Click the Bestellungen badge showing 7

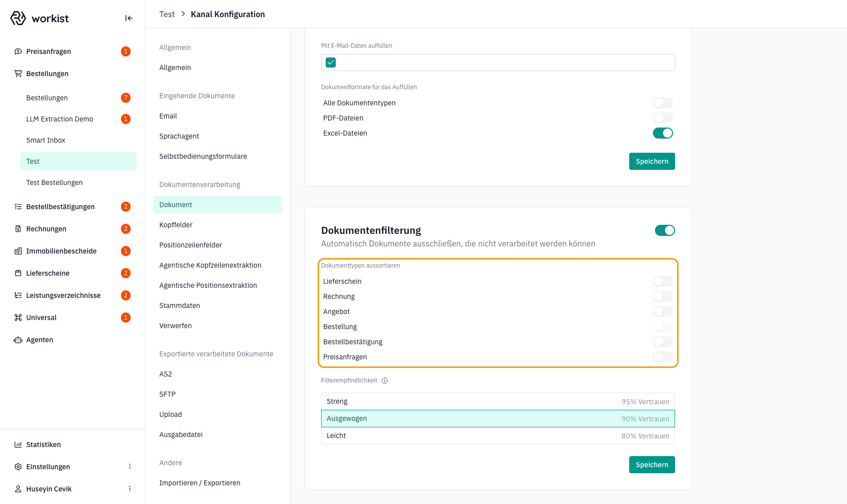[126, 98]
